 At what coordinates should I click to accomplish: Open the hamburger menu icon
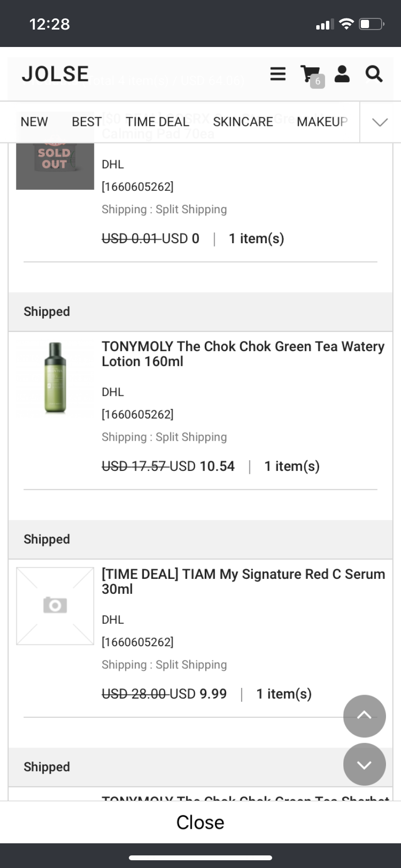click(278, 74)
